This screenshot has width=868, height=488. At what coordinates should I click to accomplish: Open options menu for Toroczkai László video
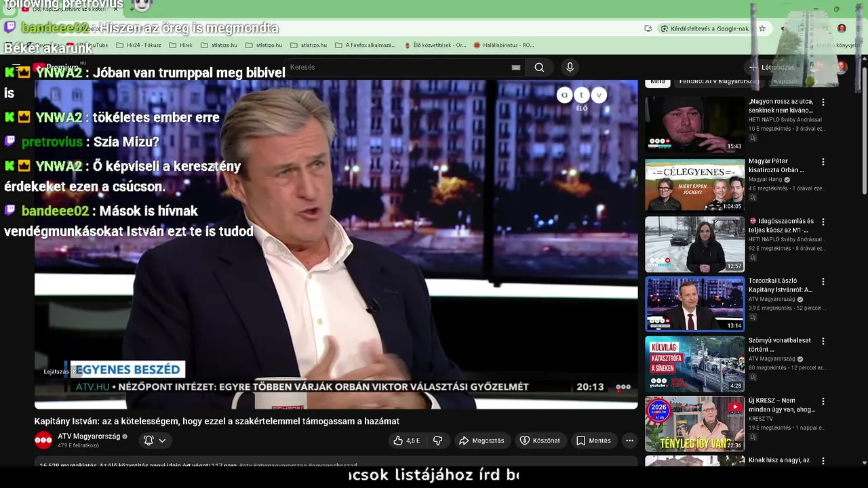(823, 281)
